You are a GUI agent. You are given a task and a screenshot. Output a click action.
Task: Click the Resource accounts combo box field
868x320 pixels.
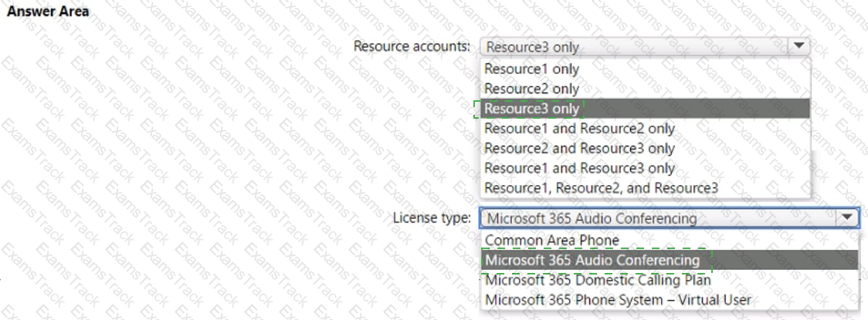pos(645,46)
